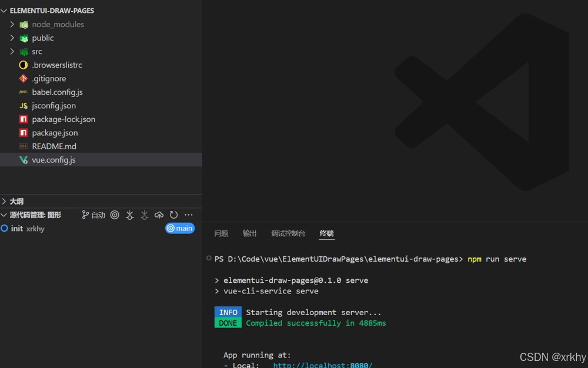This screenshot has width=588, height=368.
Task: Click 'Compiled successfully in 4885ms' text
Action: pos(316,323)
